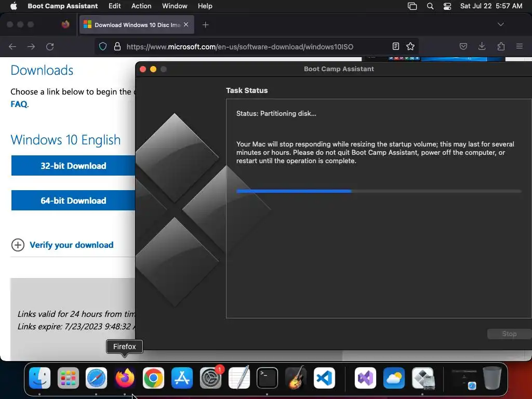Open the Trash from the Dock

click(x=492, y=378)
